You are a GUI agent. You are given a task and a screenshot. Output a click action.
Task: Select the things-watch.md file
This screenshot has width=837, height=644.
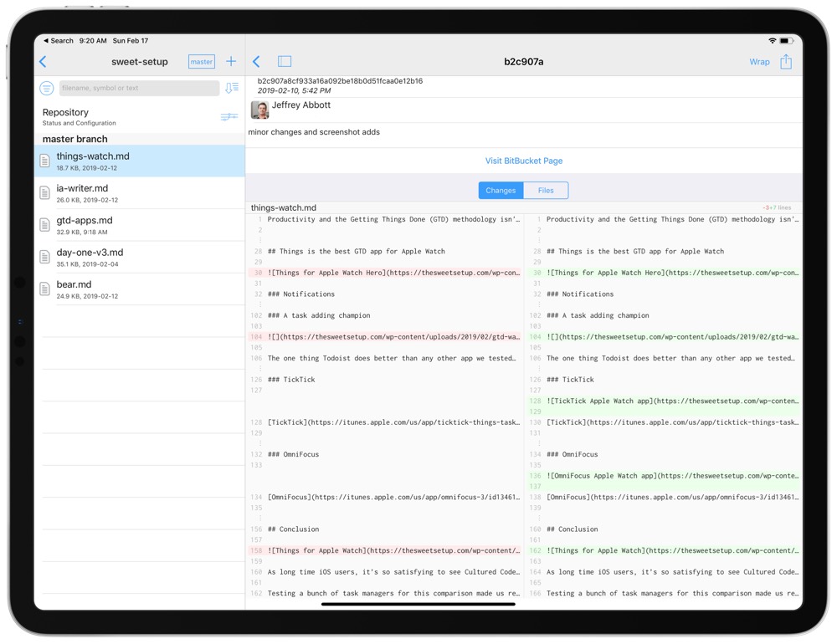click(140, 161)
